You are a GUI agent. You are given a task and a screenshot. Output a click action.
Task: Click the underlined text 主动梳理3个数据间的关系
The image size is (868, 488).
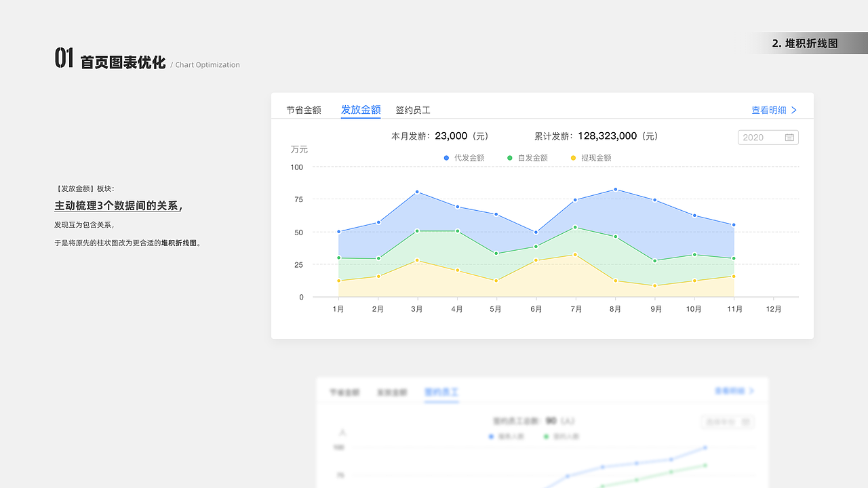tap(117, 205)
